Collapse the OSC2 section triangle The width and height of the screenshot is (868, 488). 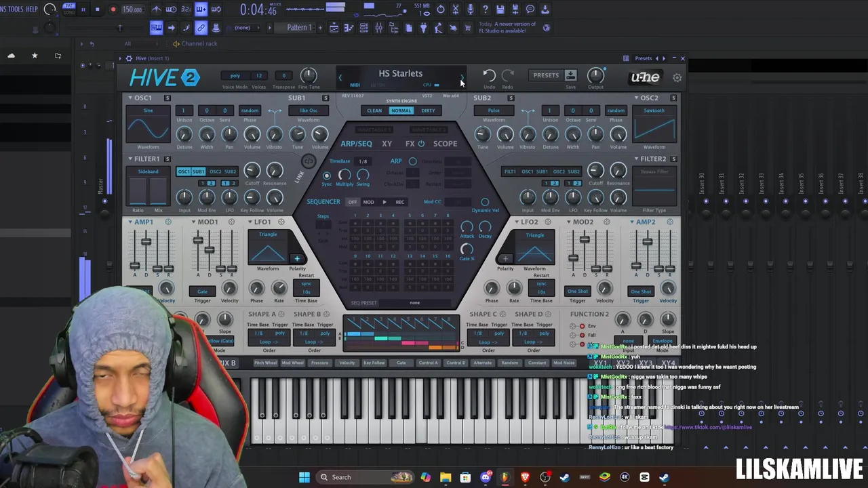coord(637,98)
